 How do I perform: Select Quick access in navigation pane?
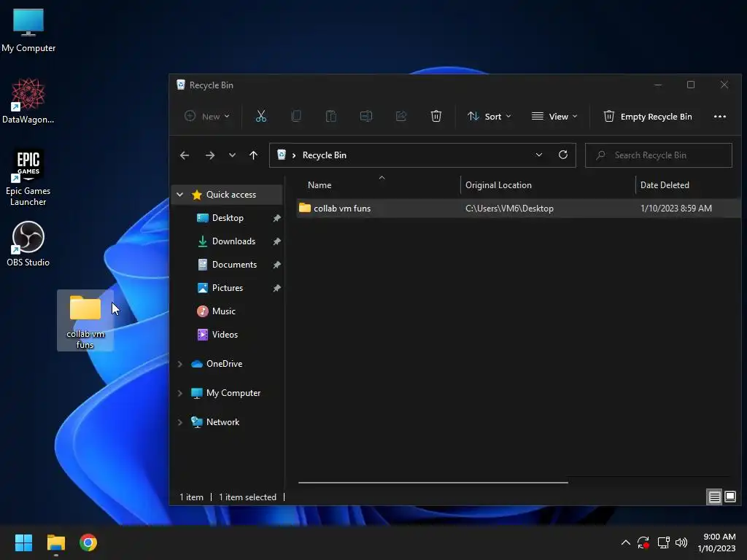click(231, 195)
